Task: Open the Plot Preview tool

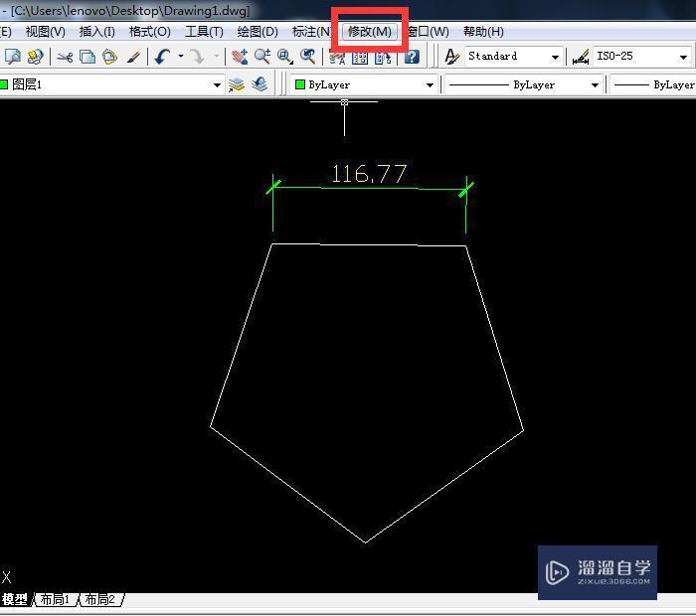Action: [x=12, y=57]
